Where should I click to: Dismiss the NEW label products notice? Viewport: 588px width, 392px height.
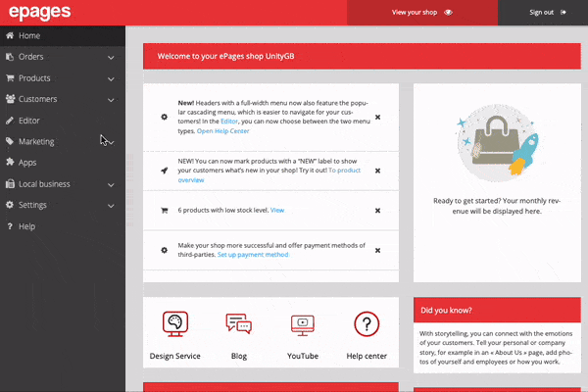click(x=377, y=171)
